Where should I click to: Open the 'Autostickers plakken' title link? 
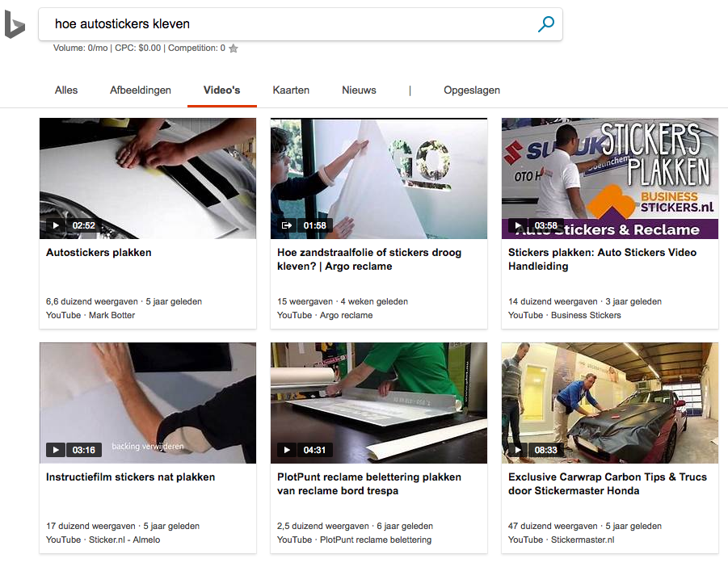point(99,253)
